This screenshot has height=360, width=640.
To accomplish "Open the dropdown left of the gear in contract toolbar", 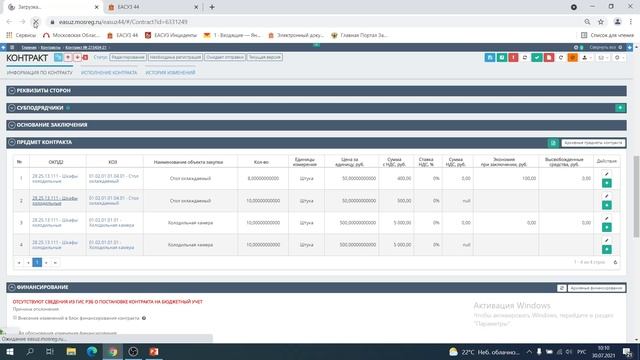I will (602, 58).
